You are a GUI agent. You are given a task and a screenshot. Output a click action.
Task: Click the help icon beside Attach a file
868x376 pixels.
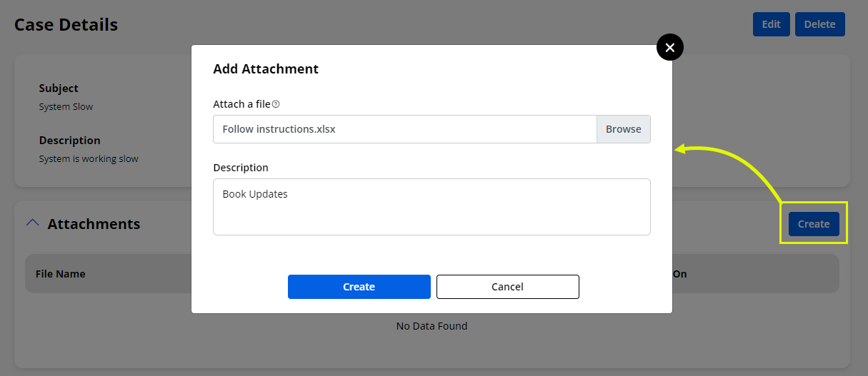tap(276, 104)
